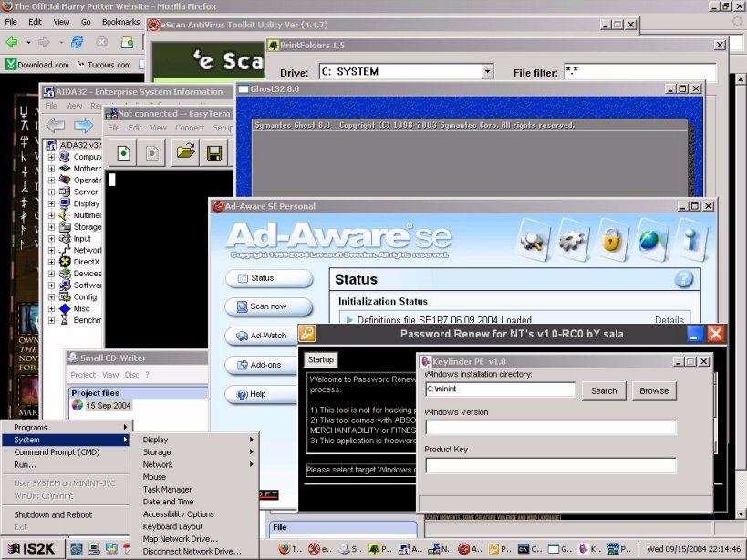This screenshot has height=560, width=747.
Task: Click AIDA32 grey back arrow
Action: pyautogui.click(x=56, y=125)
